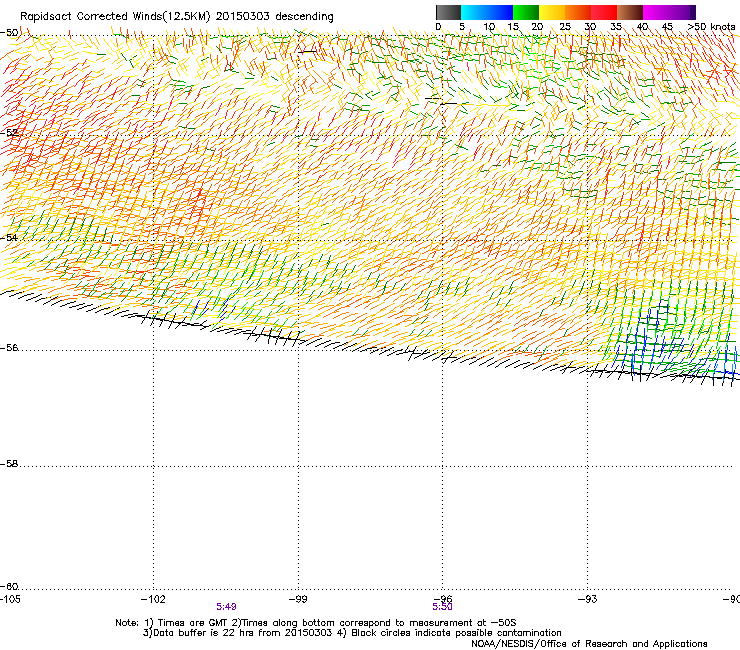Select the latitude label -52
740x650 pixels.
coord(9,133)
